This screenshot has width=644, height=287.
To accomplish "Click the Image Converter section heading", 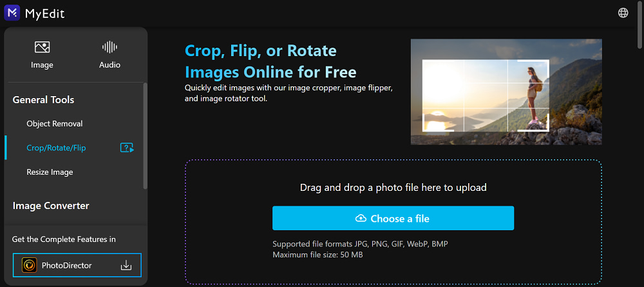I will 51,206.
